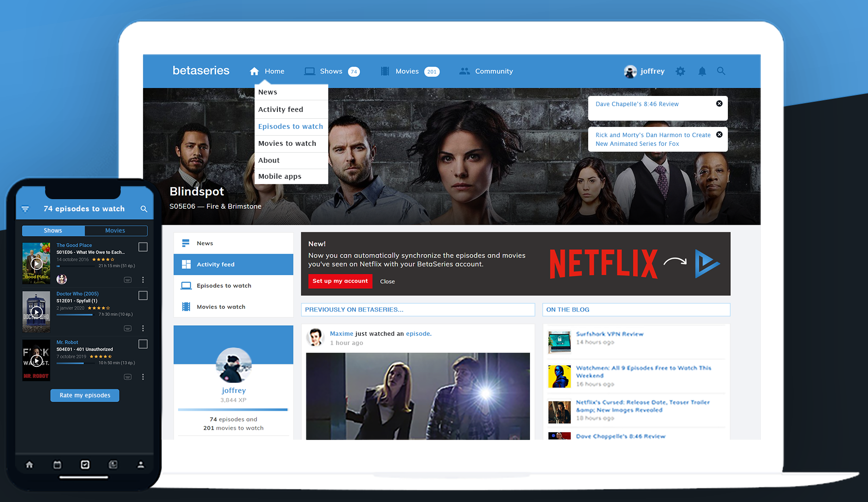Screen dimensions: 868x502
Task: Open more options for Doctor Who row
Action: point(143,329)
